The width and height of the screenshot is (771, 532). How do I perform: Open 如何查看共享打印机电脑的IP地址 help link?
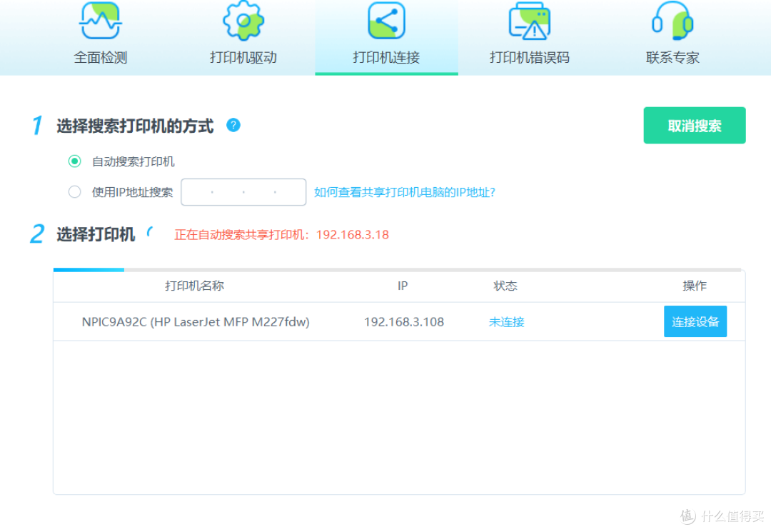pyautogui.click(x=405, y=192)
